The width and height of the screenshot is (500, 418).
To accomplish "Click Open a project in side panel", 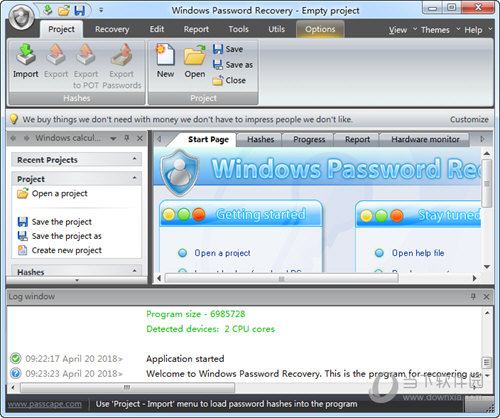I will coord(52,193).
